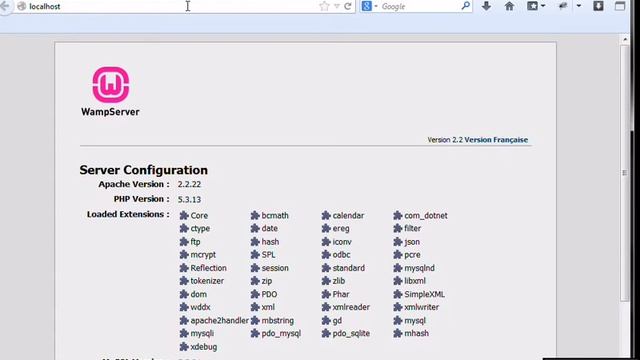
Task: Click the pdo_sqlite extension name
Action: click(351, 333)
